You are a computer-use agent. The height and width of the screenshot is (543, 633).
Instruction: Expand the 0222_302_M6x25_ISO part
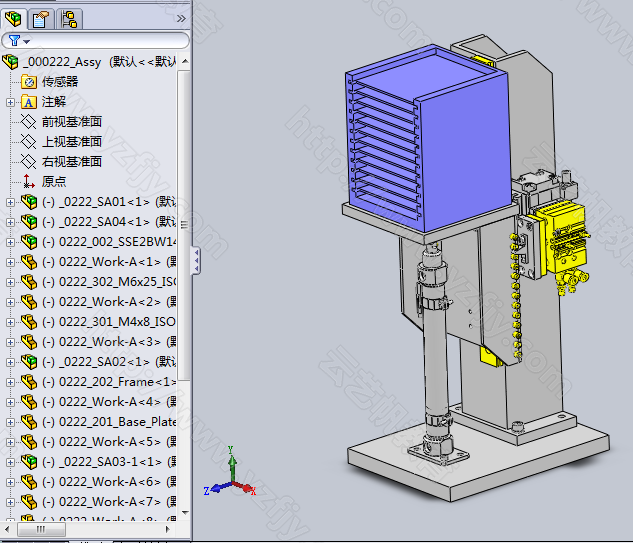pyautogui.click(x=10, y=282)
